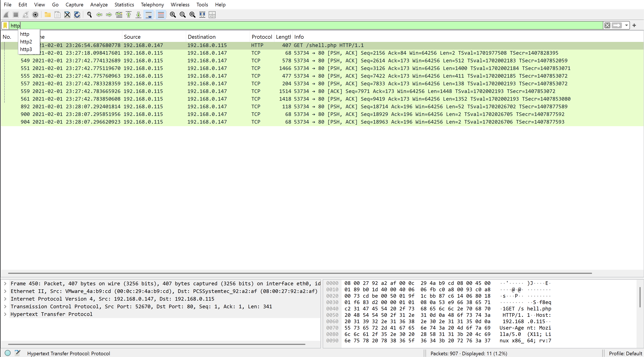This screenshot has height=357, width=644.
Task: Open layout reset icon in toolbar
Action: [212, 15]
